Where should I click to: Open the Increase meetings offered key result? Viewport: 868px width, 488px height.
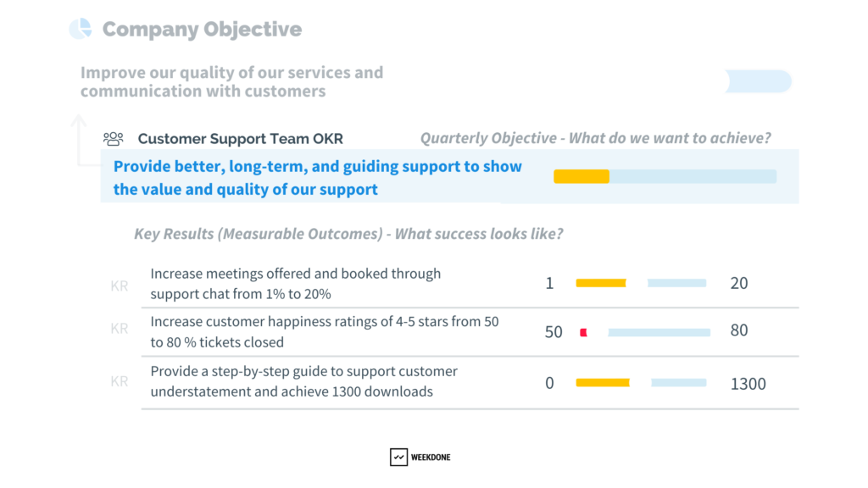click(x=296, y=283)
